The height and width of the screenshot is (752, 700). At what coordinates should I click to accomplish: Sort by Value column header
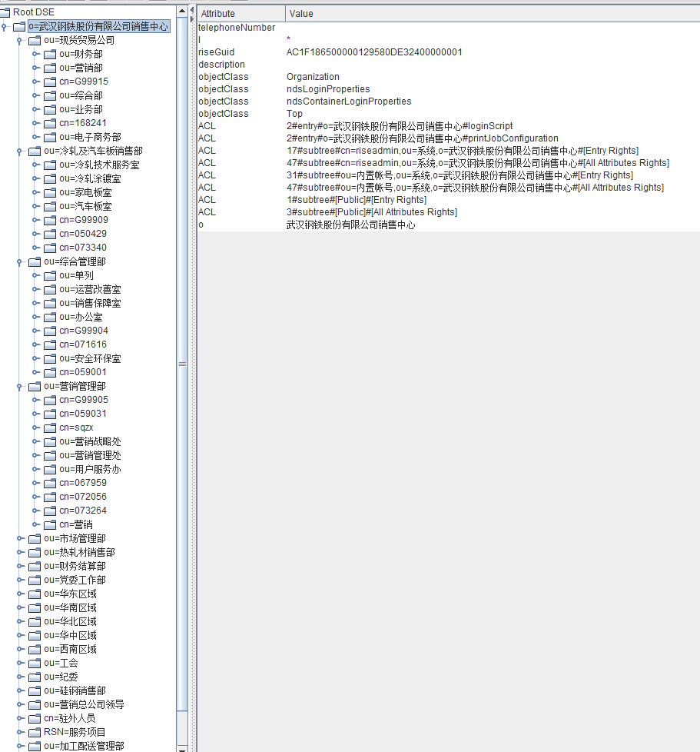click(x=493, y=13)
